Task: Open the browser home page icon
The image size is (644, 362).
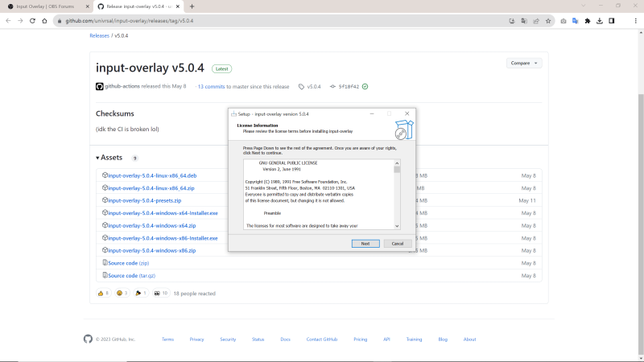Action: pyautogui.click(x=44, y=21)
